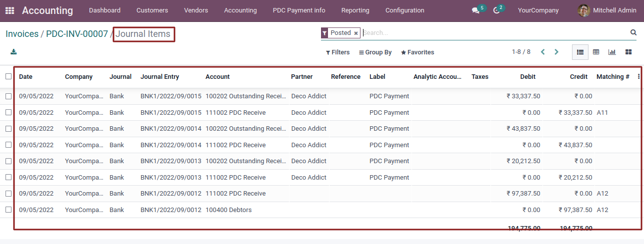The height and width of the screenshot is (244, 644).
Task: Open the Reporting menu
Action: [355, 10]
